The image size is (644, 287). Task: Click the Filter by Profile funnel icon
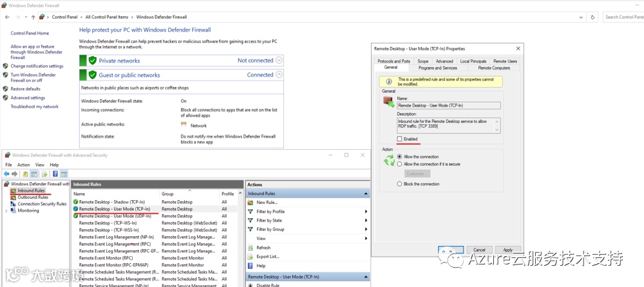coord(251,212)
